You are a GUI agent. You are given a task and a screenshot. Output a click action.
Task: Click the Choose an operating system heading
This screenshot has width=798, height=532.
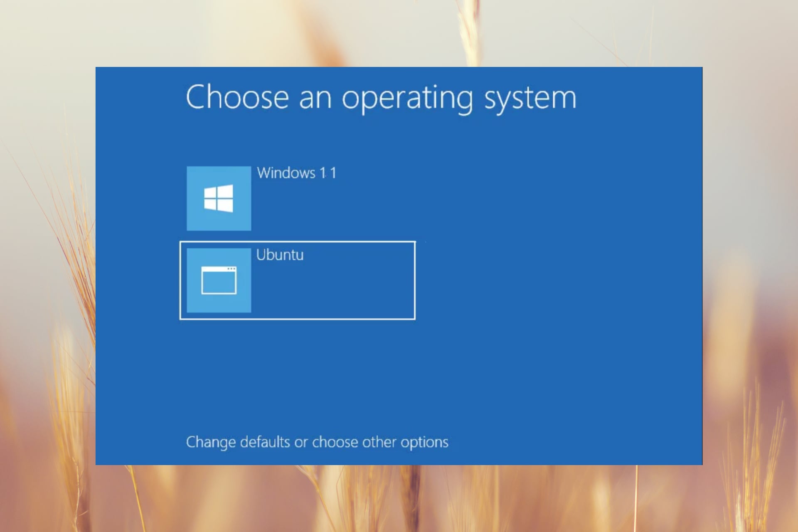point(381,97)
